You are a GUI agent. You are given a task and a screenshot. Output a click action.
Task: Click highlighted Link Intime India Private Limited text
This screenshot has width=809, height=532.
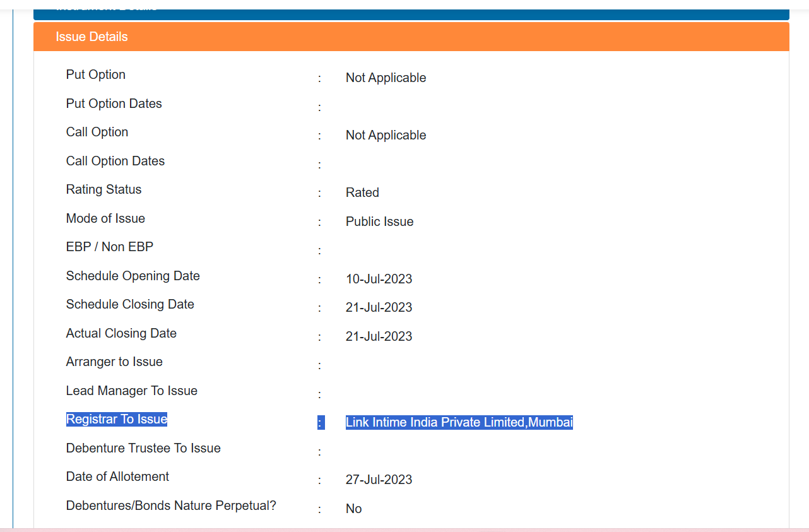coord(435,422)
